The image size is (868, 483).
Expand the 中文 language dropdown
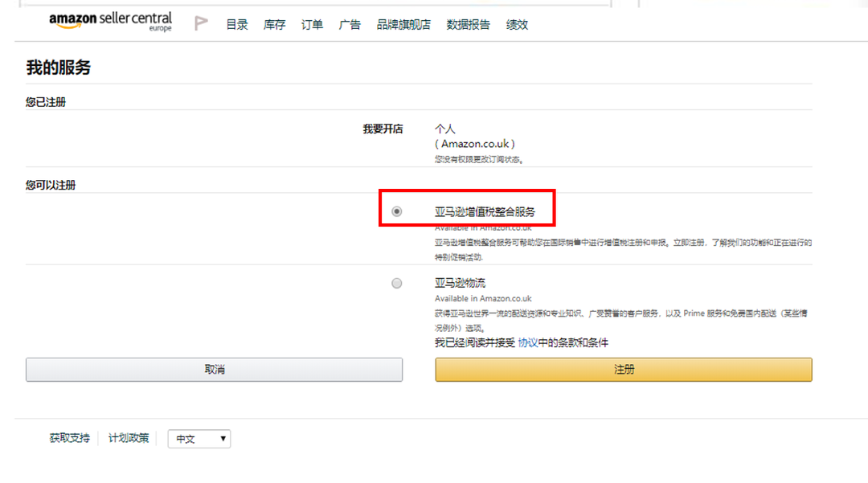(x=199, y=439)
